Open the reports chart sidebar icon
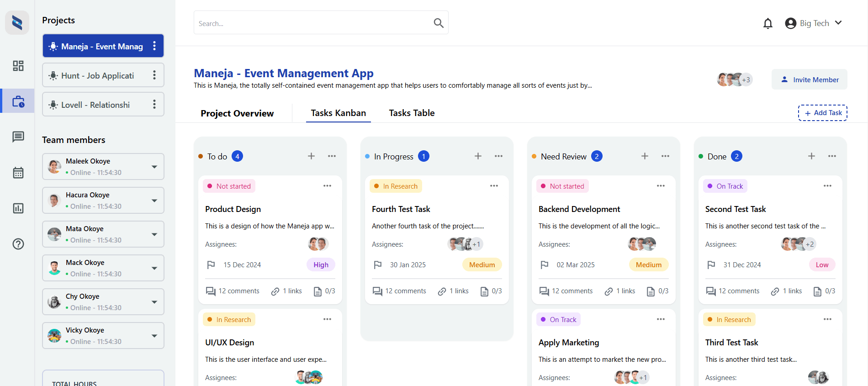868x386 pixels. coord(18,208)
